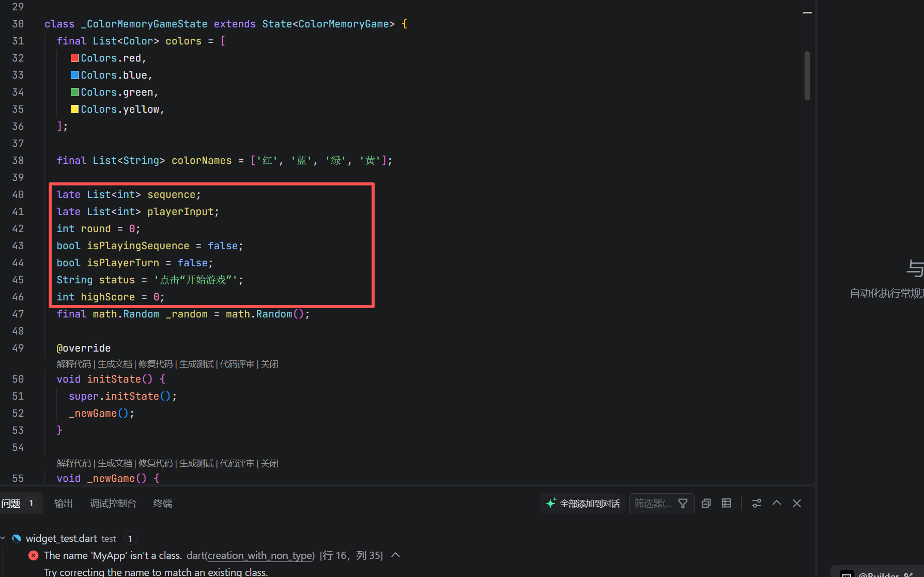Click 'int round' on line 42
This screenshot has height=577, width=924.
[x=84, y=229]
